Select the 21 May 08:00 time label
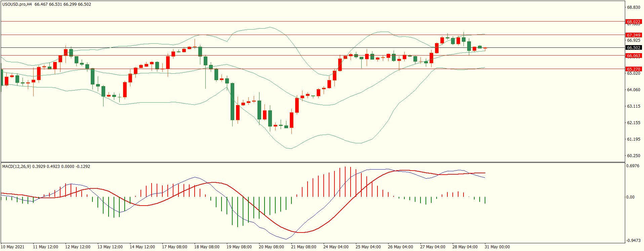Viewport: 644px width, 251px height. [304, 247]
